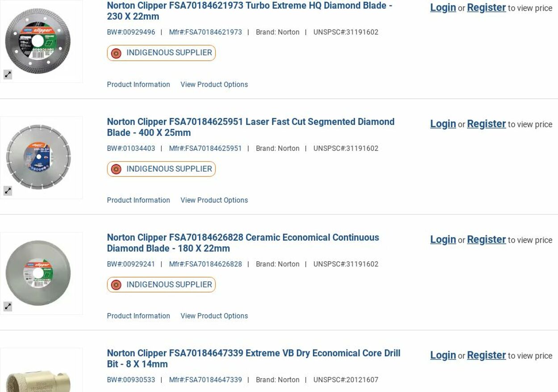Click Login for the Turbo Extreme HQ blade price
Image resolution: width=558 pixels, height=392 pixels.
point(443,8)
